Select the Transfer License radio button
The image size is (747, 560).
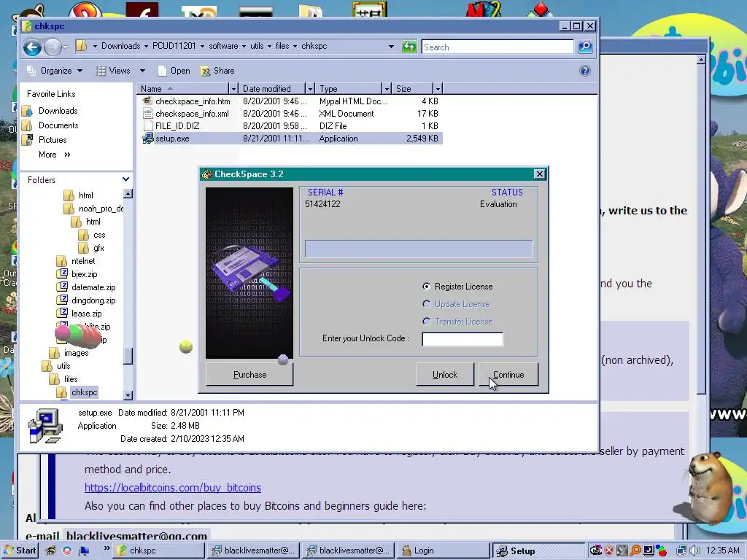(426, 322)
